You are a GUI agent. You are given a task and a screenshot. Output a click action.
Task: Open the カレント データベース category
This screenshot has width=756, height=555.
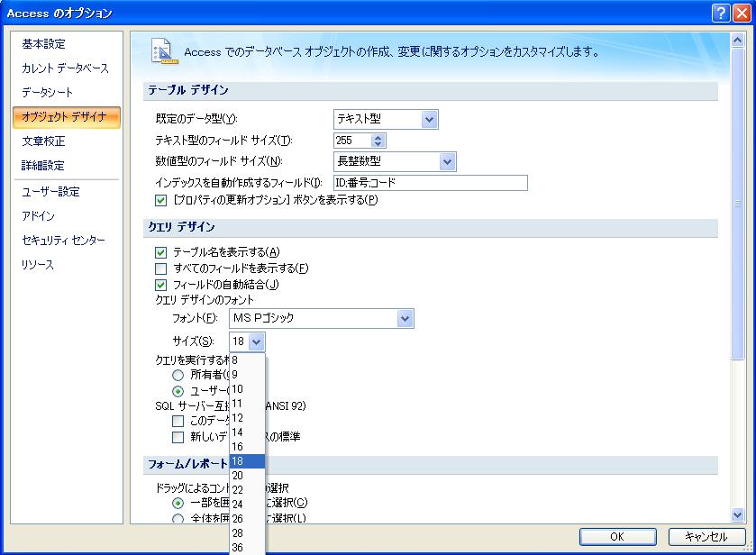[65, 68]
